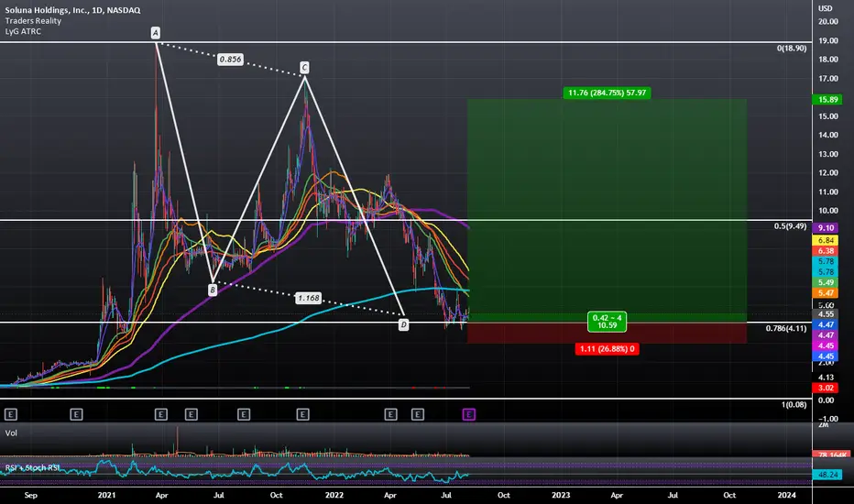Click the 0.42 ~ 4 risk-reward label

point(608,322)
